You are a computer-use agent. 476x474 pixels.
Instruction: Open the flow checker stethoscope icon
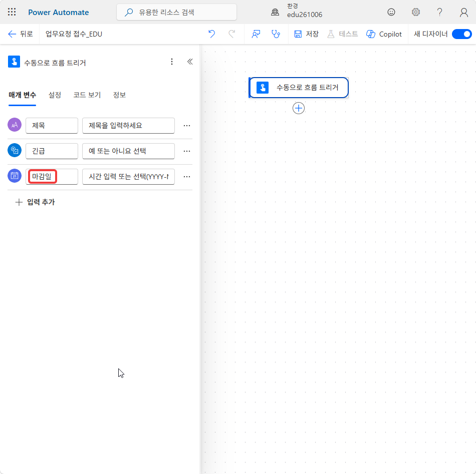[276, 34]
